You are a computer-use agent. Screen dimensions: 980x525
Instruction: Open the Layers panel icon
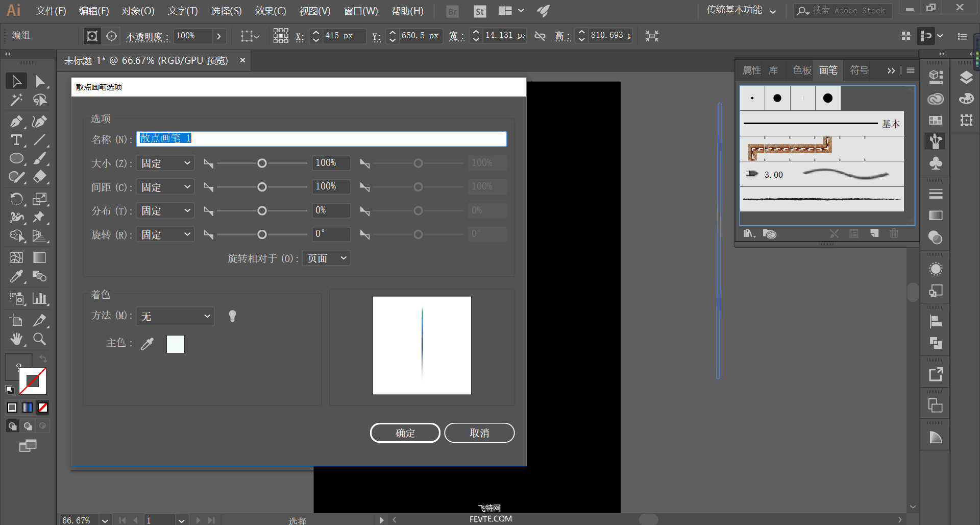[966, 78]
